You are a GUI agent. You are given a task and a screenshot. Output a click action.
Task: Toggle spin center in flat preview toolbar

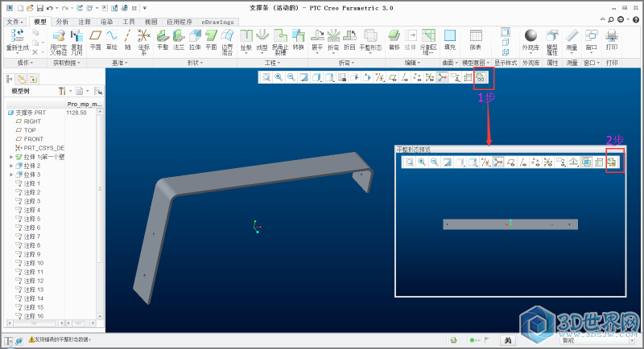point(498,162)
